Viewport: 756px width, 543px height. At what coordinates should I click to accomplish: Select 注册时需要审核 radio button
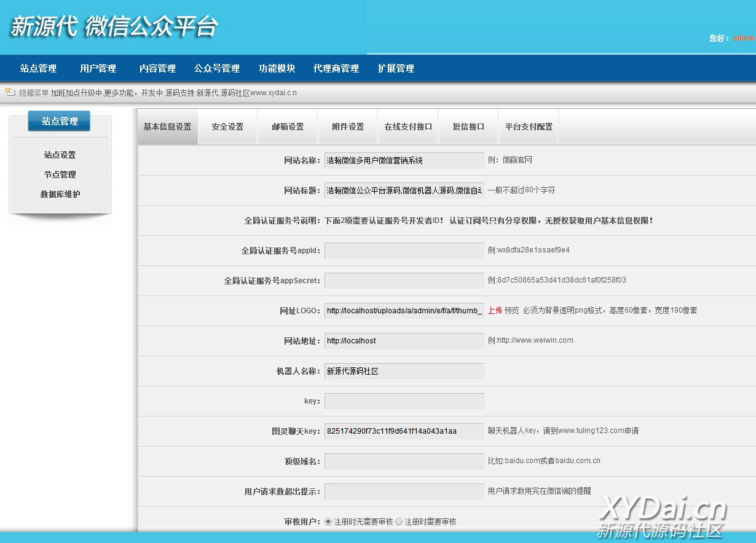399,522
